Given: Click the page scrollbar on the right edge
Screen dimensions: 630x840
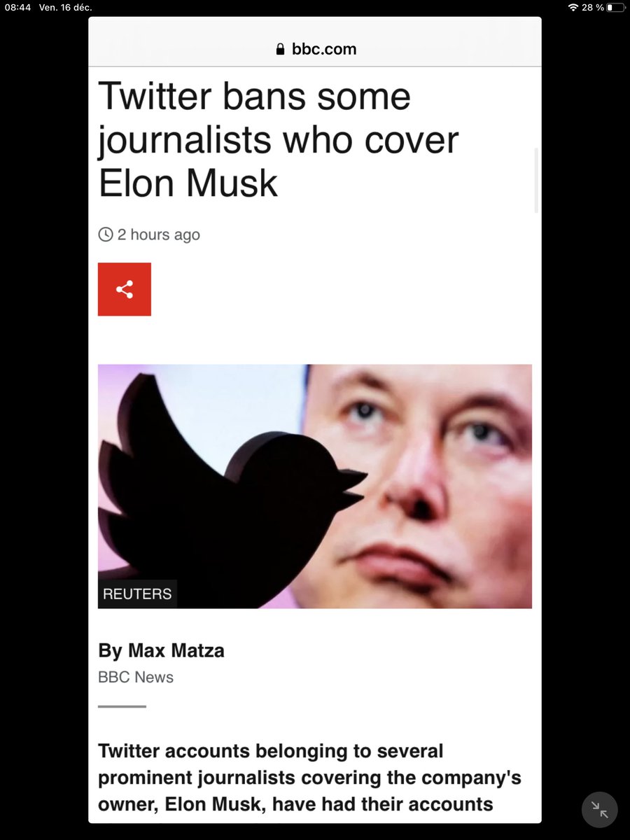Looking at the screenshot, I should [536, 180].
